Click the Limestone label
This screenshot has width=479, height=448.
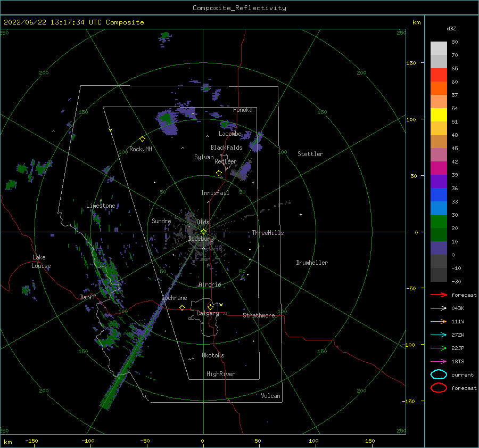[x=101, y=206]
